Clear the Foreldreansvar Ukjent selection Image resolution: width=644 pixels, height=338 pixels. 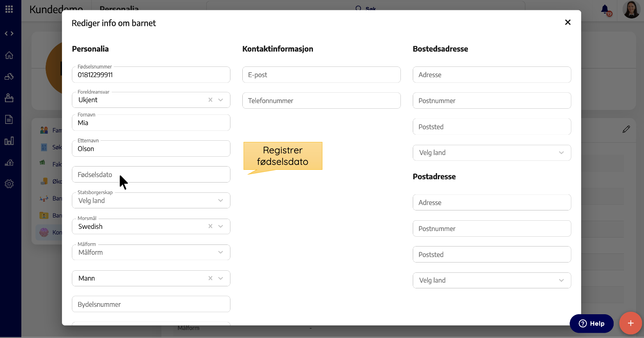pos(210,100)
